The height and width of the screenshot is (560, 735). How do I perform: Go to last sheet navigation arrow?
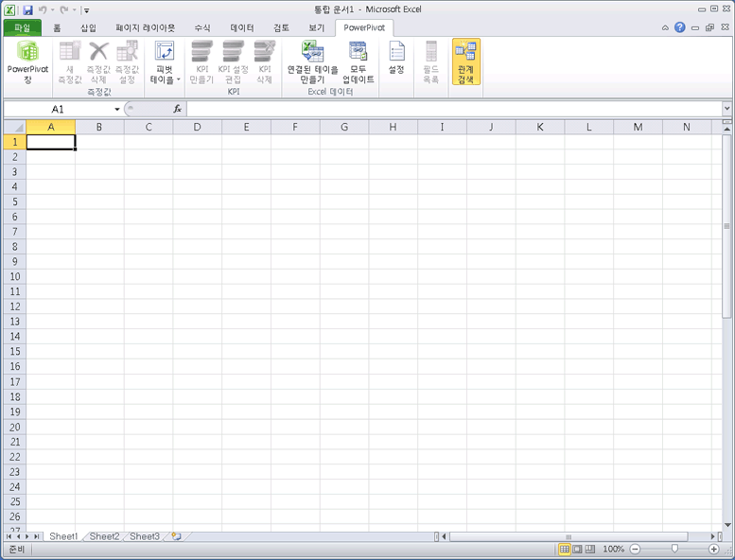[36, 536]
